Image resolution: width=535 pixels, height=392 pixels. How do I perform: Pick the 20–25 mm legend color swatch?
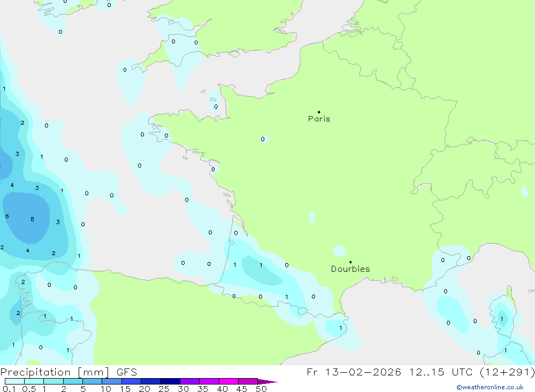tap(151, 381)
